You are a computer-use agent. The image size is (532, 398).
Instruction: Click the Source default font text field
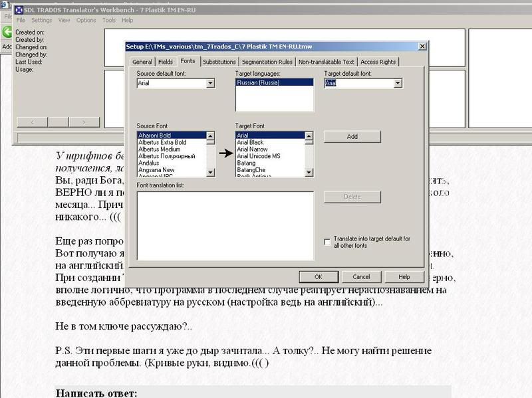pos(172,83)
